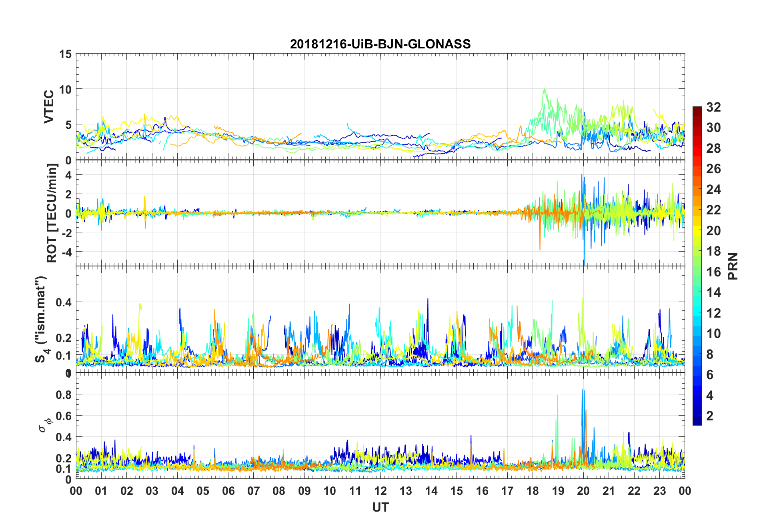This screenshot has width=761, height=532.
Task: Click x-axis tick label 23
Action: pyautogui.click(x=659, y=491)
